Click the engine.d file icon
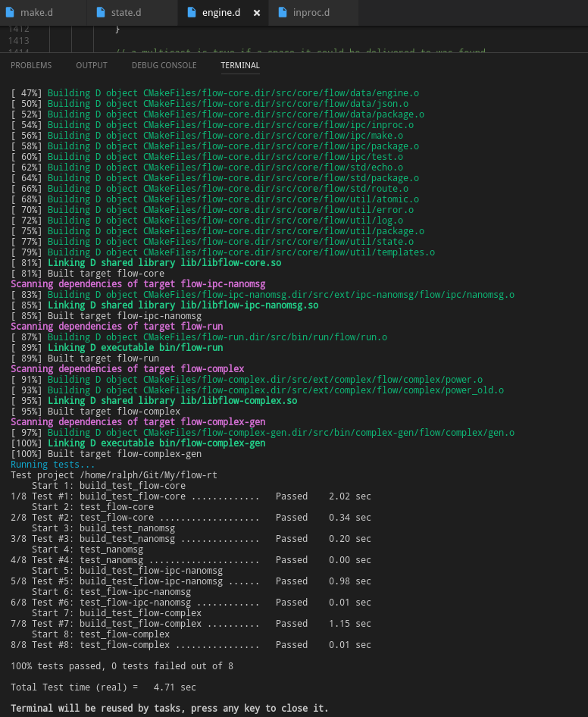Image resolution: width=588 pixels, height=717 pixels. (x=192, y=12)
